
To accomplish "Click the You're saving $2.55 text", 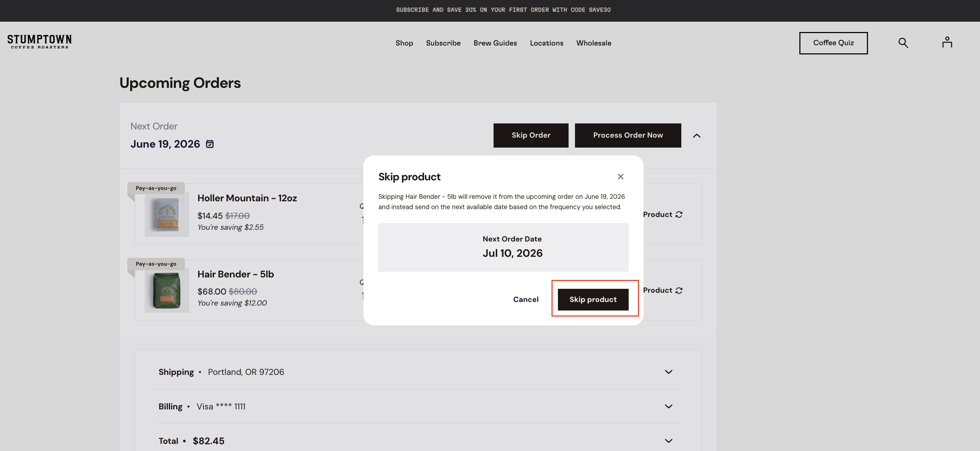I will (230, 227).
